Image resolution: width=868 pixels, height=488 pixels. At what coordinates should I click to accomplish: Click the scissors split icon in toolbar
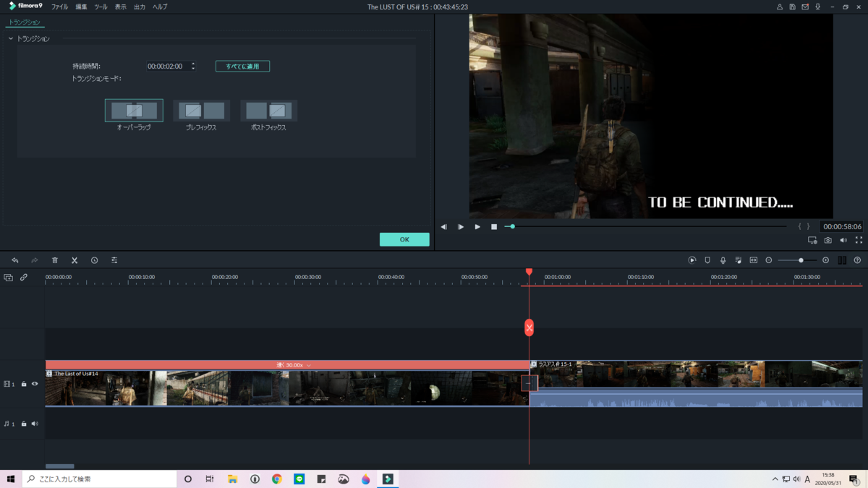click(x=75, y=260)
